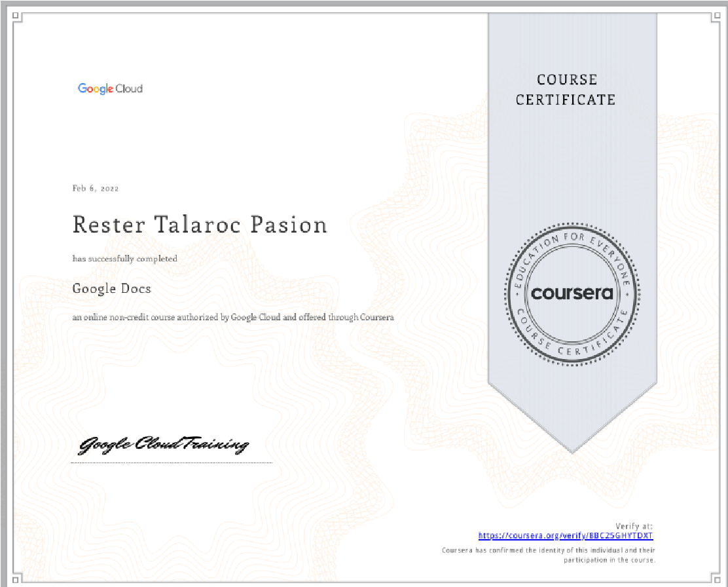This screenshot has width=728, height=587.
Task: Click the COURSE CERTIFICATE heading
Action: point(566,89)
